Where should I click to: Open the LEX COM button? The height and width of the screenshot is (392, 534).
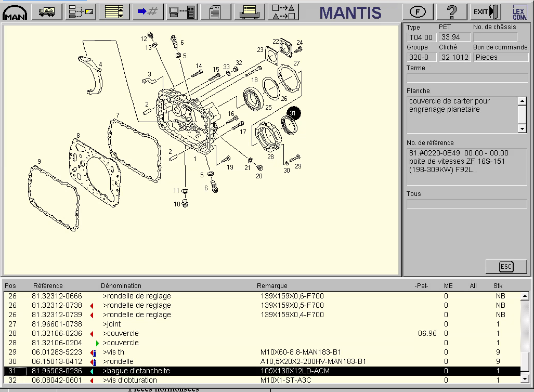[519, 11]
